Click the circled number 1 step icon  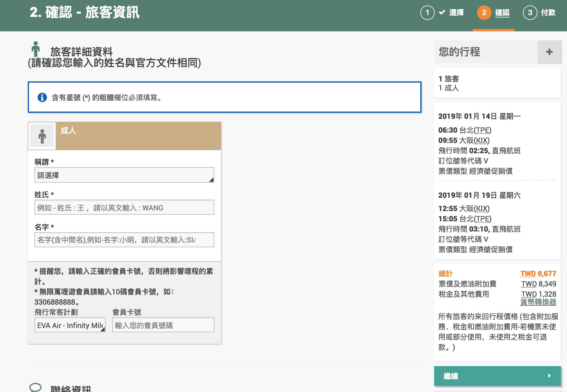tap(427, 13)
